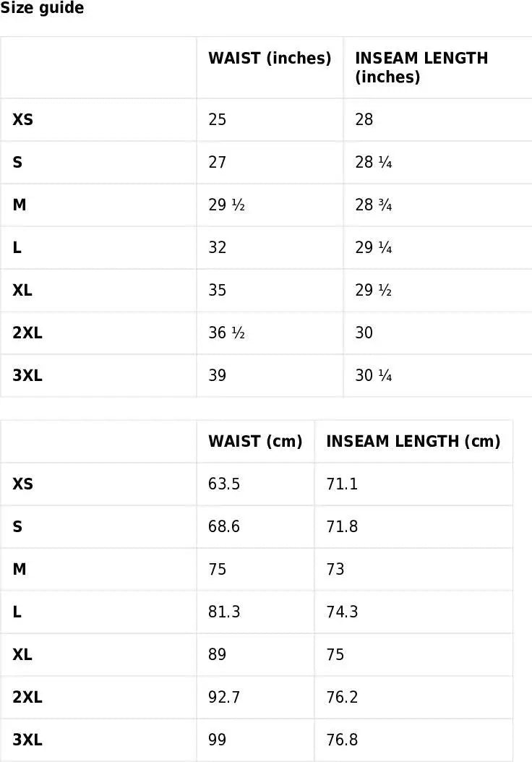This screenshot has height=762, width=532.
Task: Select the waist value 32 for size L
Action: pyautogui.click(x=218, y=247)
